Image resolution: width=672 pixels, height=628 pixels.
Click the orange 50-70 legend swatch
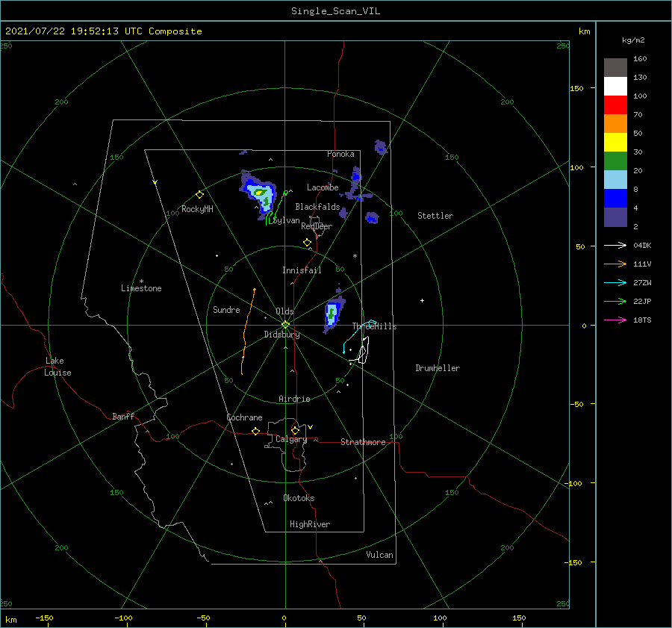tap(615, 123)
